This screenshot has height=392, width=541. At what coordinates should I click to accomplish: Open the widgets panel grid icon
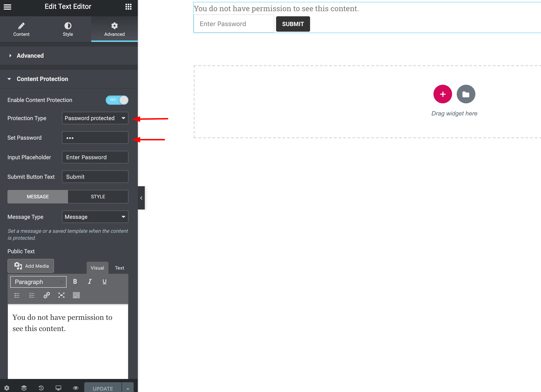click(128, 7)
